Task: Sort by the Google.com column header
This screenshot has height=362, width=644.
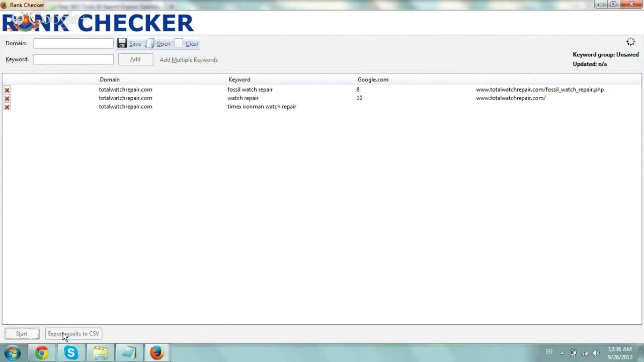Action: click(x=373, y=79)
